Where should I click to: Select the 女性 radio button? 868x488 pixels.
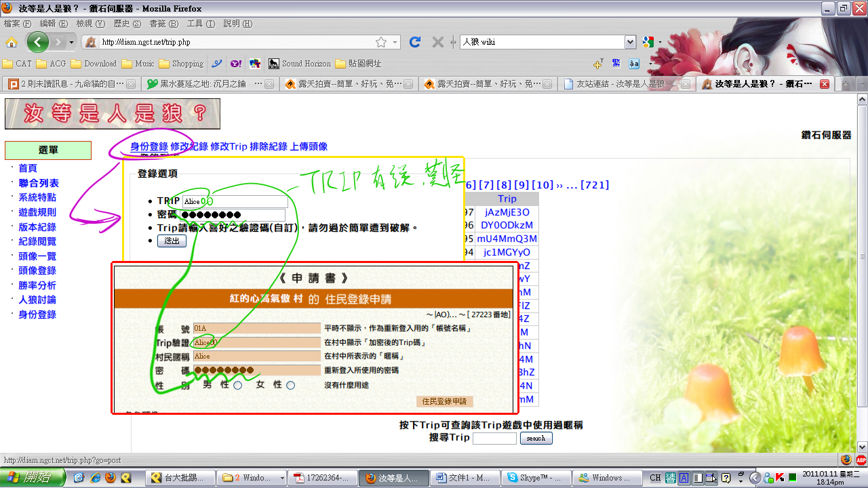290,386
